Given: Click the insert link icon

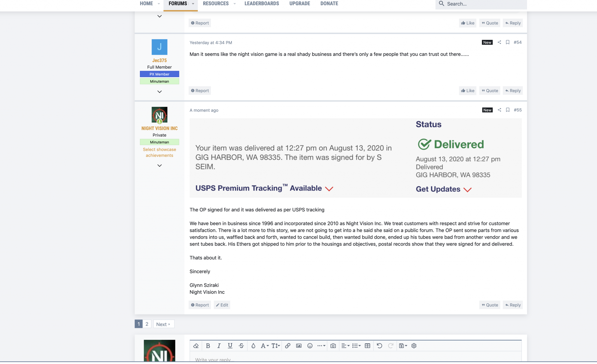Looking at the screenshot, I should point(287,346).
